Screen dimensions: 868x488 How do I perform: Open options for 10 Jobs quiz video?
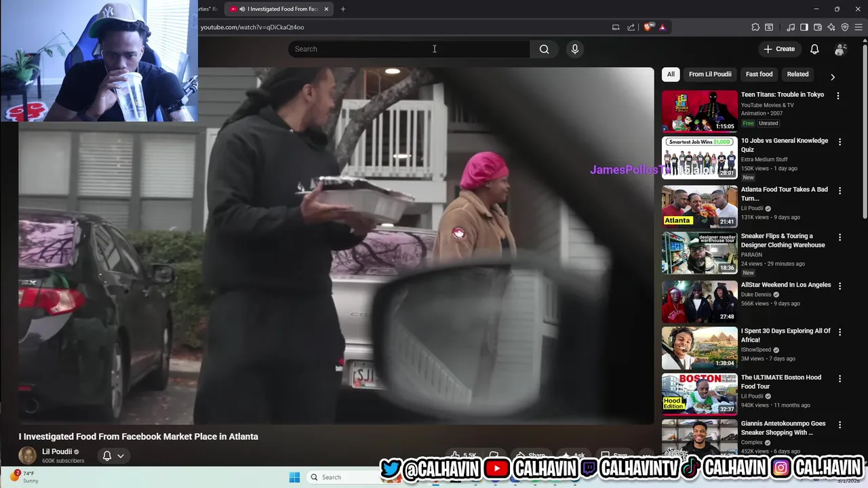tap(840, 142)
